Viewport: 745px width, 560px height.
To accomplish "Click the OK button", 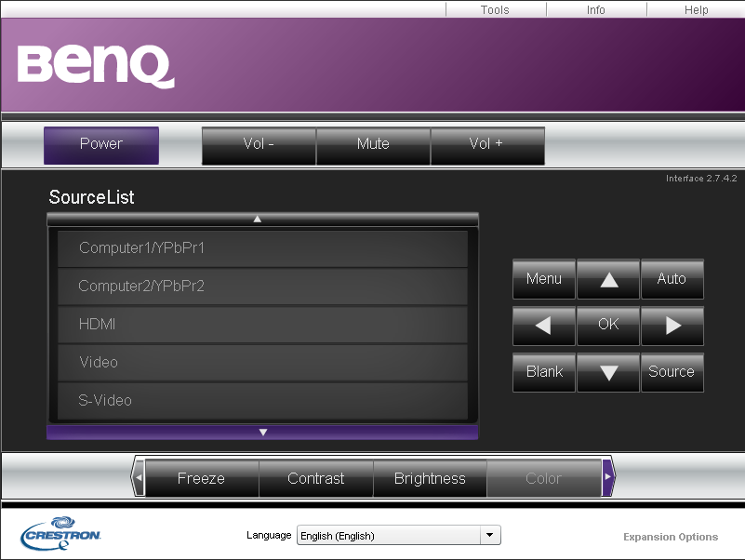I will [x=608, y=326].
